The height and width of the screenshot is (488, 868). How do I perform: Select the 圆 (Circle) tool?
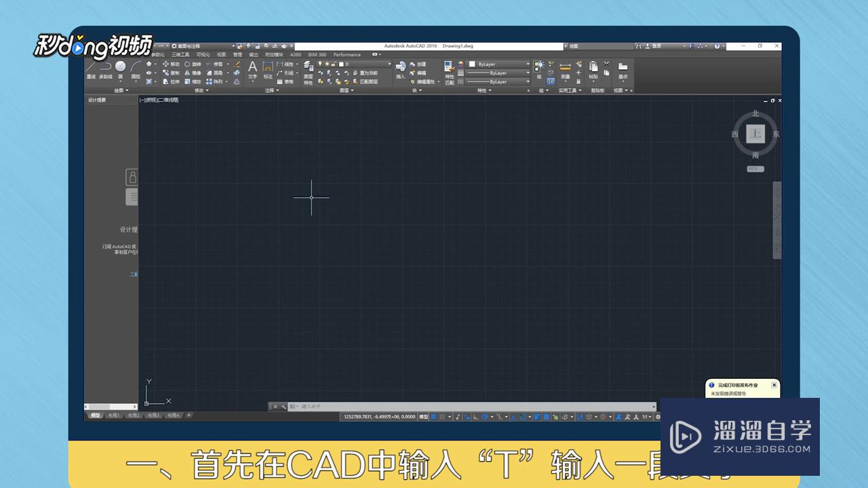(x=120, y=69)
